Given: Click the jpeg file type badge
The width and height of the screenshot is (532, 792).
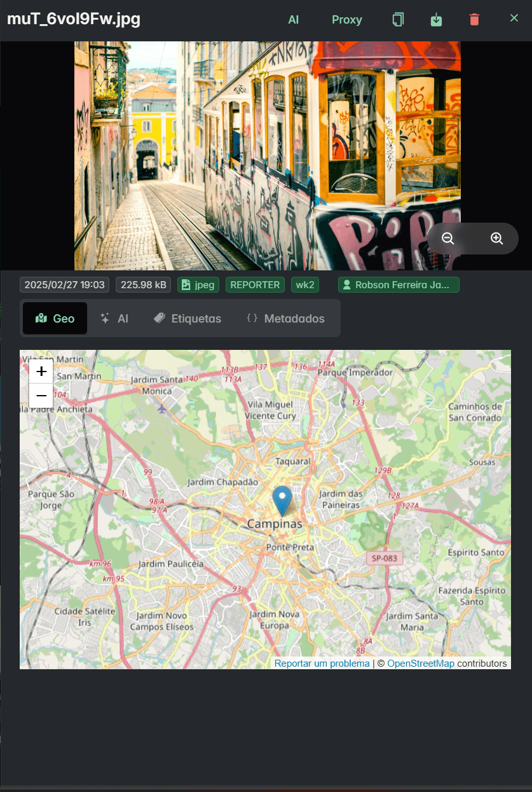Looking at the screenshot, I should pyautogui.click(x=198, y=285).
